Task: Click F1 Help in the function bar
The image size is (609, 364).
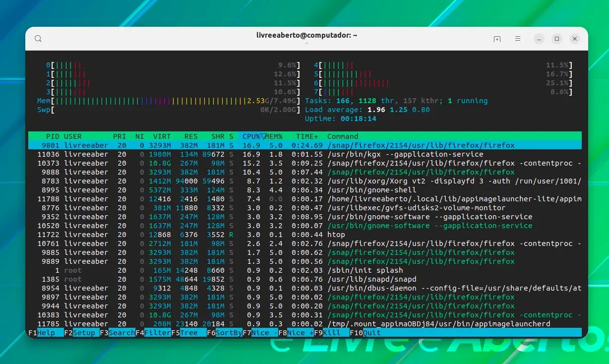Action: point(46,333)
